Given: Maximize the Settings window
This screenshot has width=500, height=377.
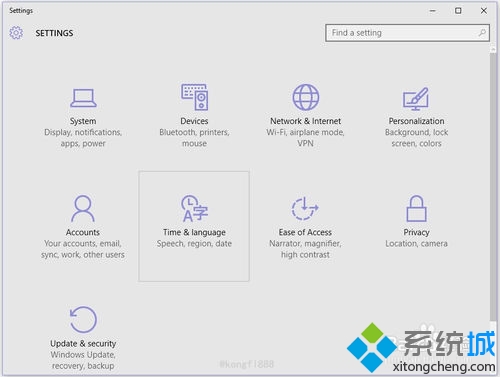Looking at the screenshot, I should click(x=458, y=11).
